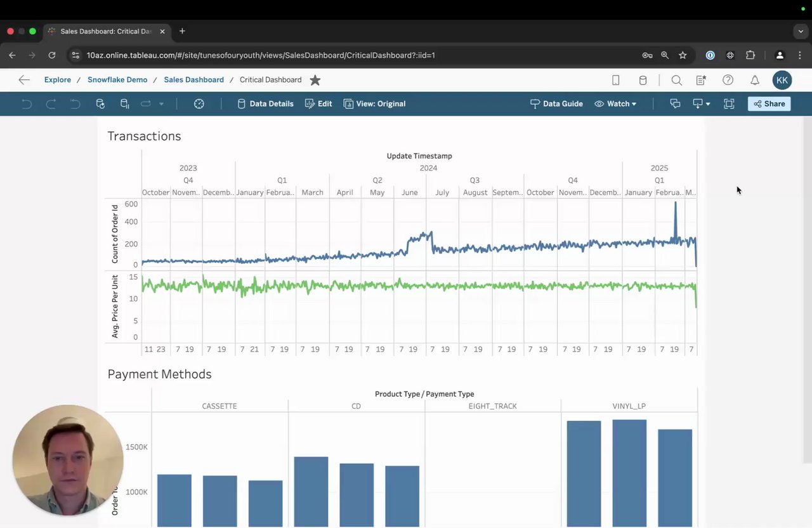
Task: Open the Comments icon in toolbar
Action: pyautogui.click(x=675, y=103)
